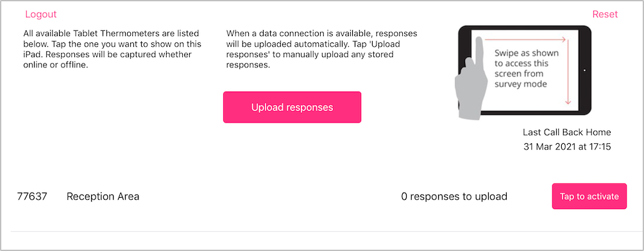Click the 31 Mar 2021 at 17:15 timestamp
This screenshot has height=251, width=644.
[567, 146]
